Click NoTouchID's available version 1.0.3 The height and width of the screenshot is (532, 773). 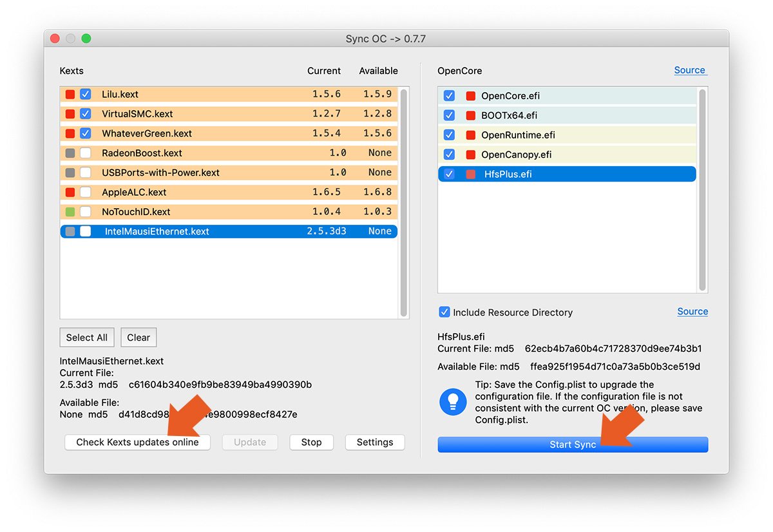377,212
